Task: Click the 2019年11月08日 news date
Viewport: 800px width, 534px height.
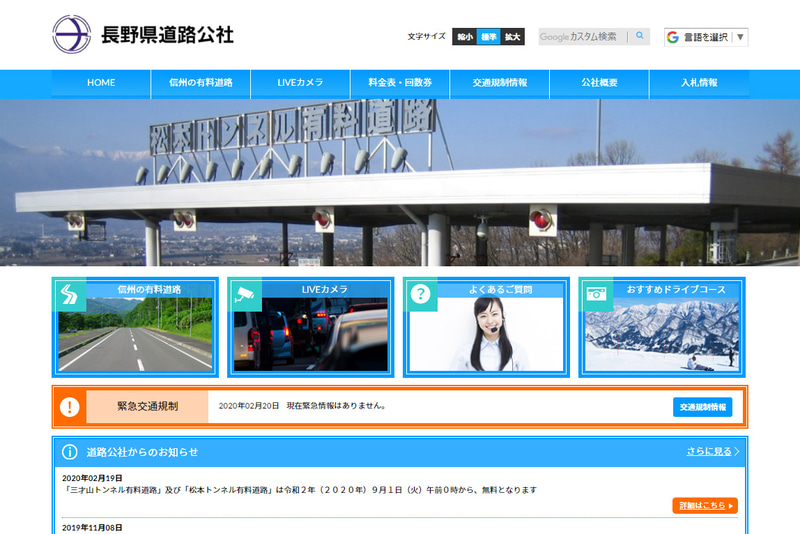Action: coord(92,528)
